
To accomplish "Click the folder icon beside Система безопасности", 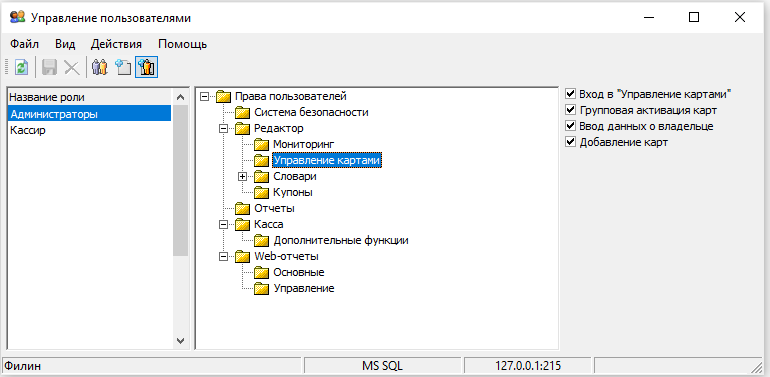I will 242,112.
